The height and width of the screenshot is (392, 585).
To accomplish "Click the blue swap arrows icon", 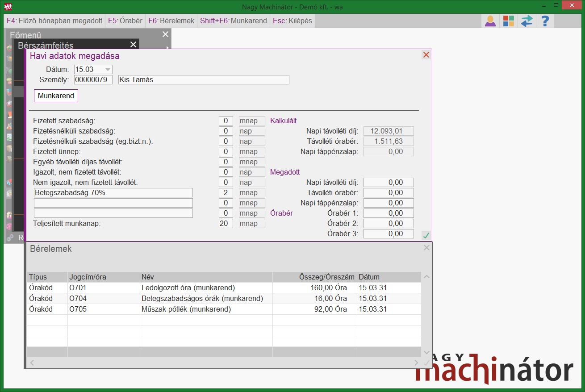I will tap(527, 21).
